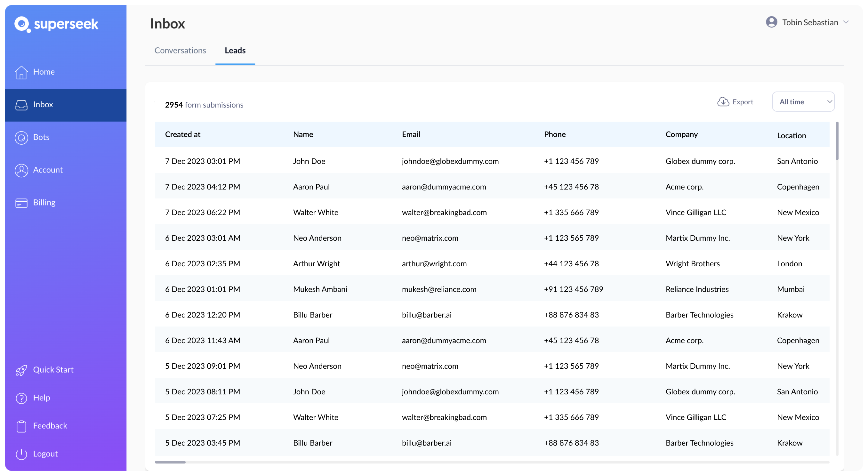Click the Export button label

[743, 102]
